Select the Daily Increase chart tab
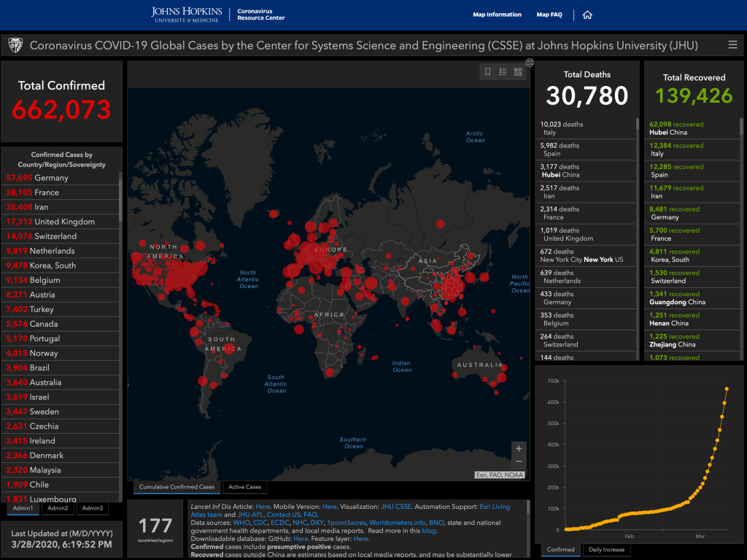 (x=606, y=550)
